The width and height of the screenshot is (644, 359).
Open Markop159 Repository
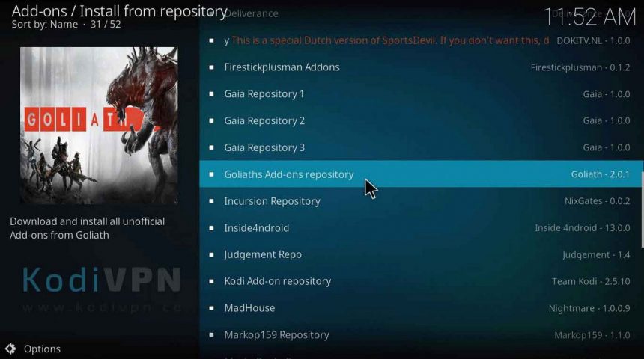click(421, 335)
